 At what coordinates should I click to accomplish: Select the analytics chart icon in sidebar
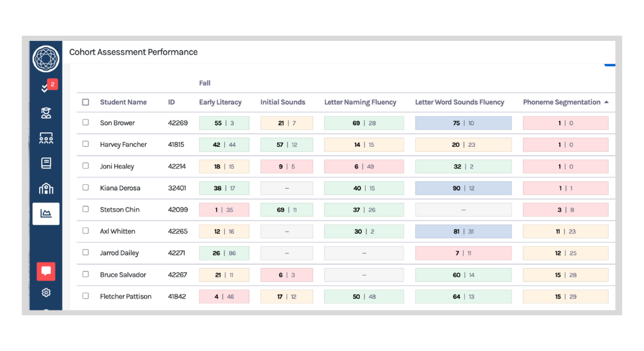pyautogui.click(x=46, y=214)
